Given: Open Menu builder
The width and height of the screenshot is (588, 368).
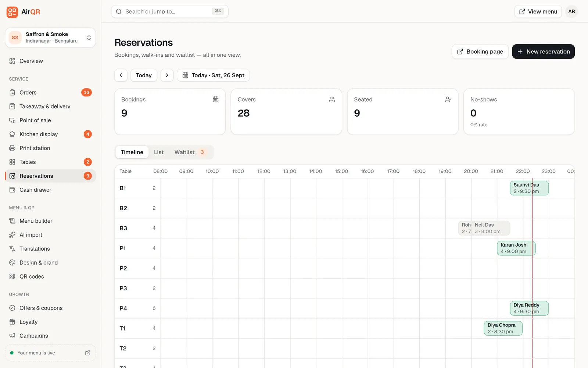Looking at the screenshot, I should 50,221.
